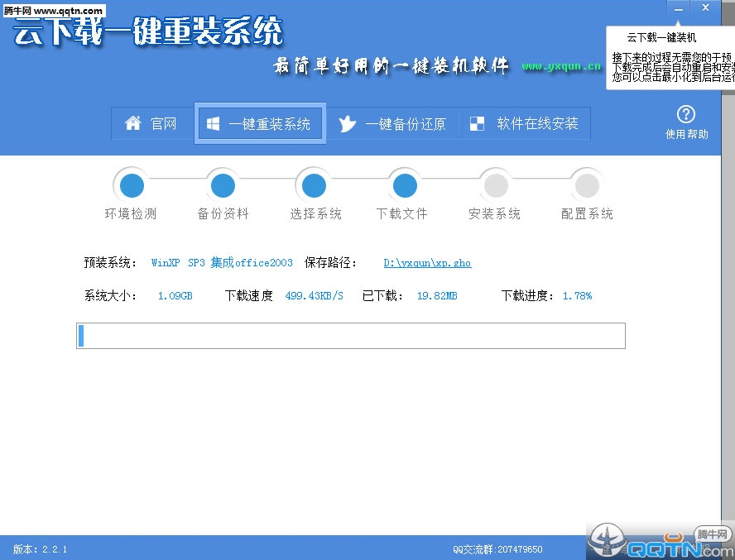Visit the www.yxqun.cn website link
Screen dimensions: 735x560
[x=560, y=66]
